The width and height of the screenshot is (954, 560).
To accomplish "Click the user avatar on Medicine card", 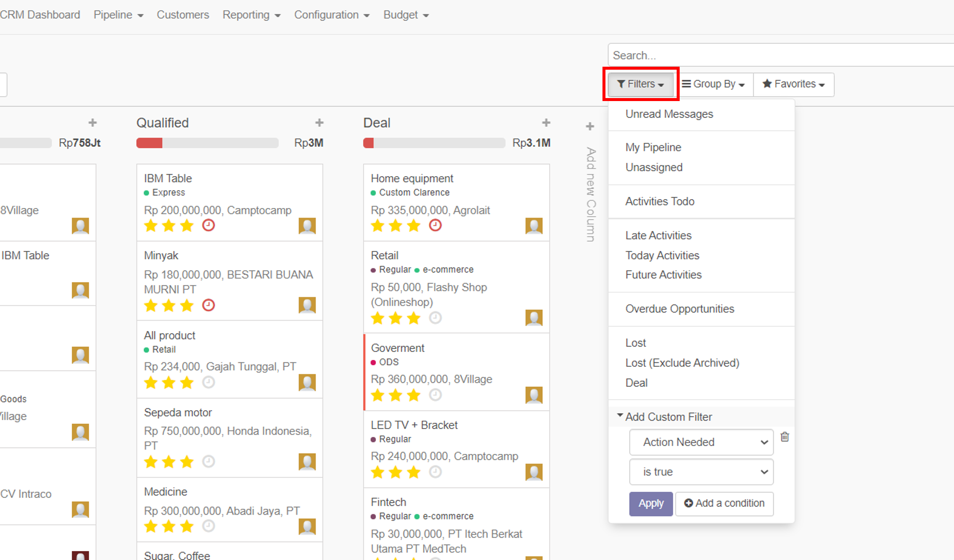I will point(307,527).
